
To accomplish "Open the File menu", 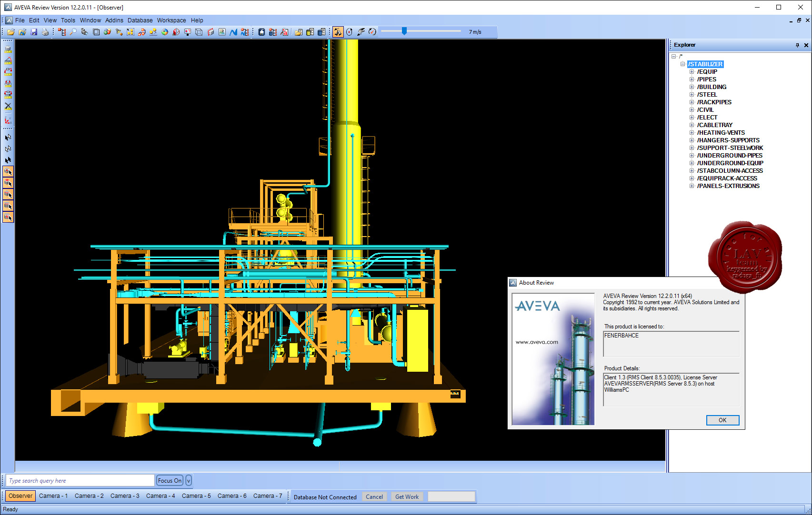I will pyautogui.click(x=20, y=20).
